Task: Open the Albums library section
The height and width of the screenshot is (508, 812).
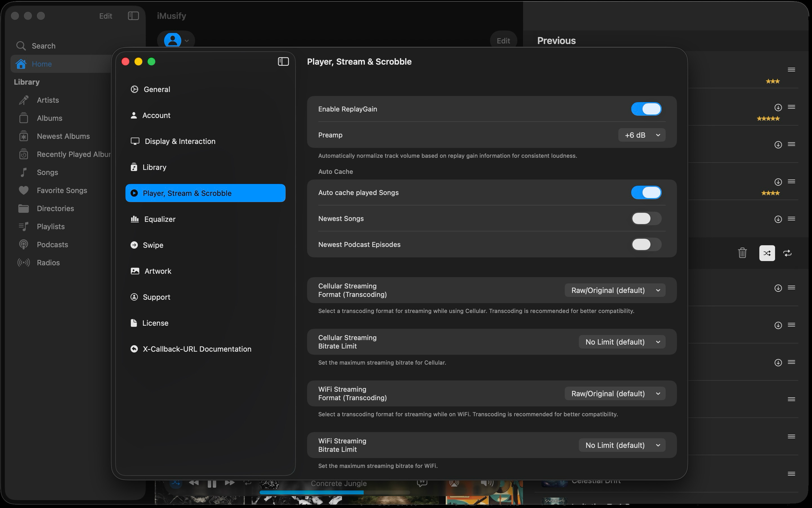Action: pos(49,118)
